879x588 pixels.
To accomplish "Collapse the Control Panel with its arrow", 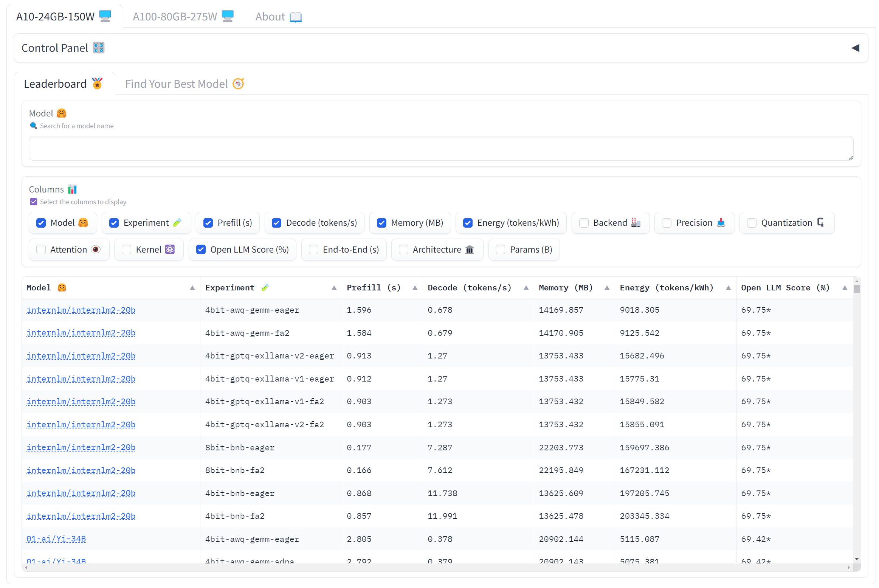I will [x=856, y=48].
